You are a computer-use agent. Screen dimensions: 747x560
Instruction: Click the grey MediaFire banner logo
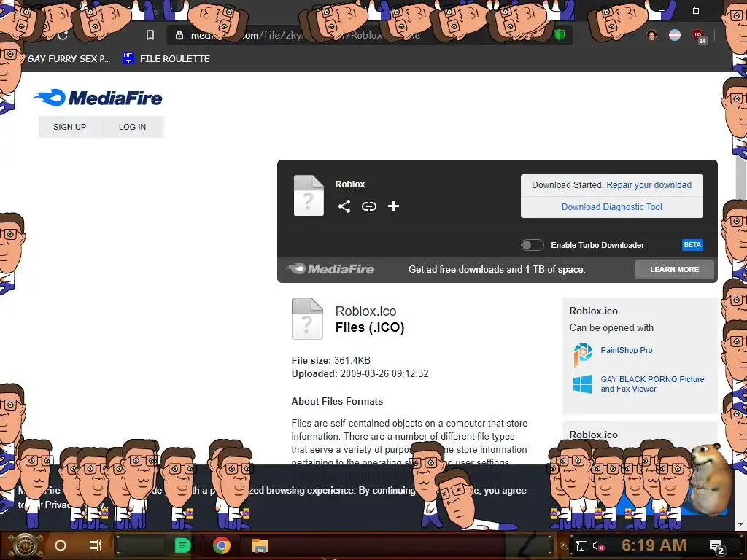[330, 269]
